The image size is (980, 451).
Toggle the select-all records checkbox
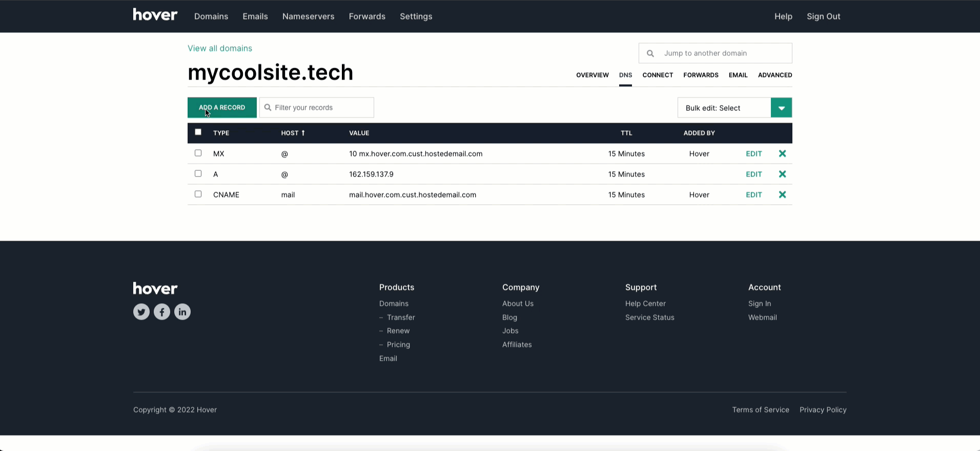click(198, 132)
